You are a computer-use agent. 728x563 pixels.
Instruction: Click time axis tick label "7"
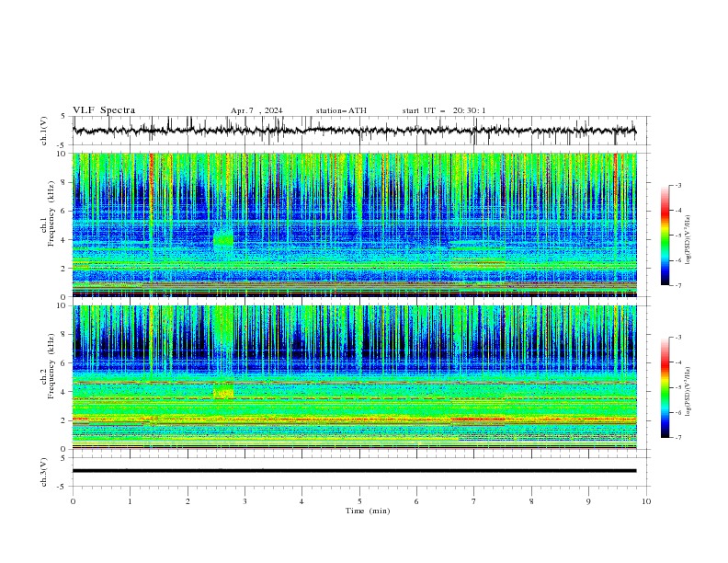tap(474, 501)
